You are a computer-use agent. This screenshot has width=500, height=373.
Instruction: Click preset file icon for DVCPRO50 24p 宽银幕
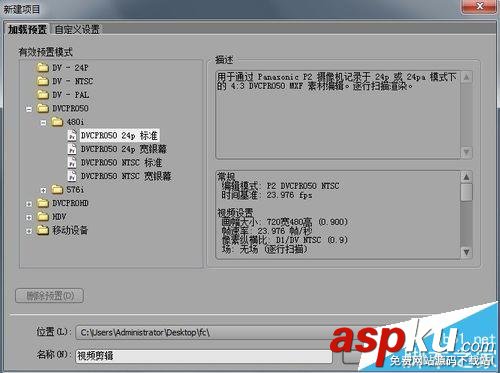click(x=72, y=149)
